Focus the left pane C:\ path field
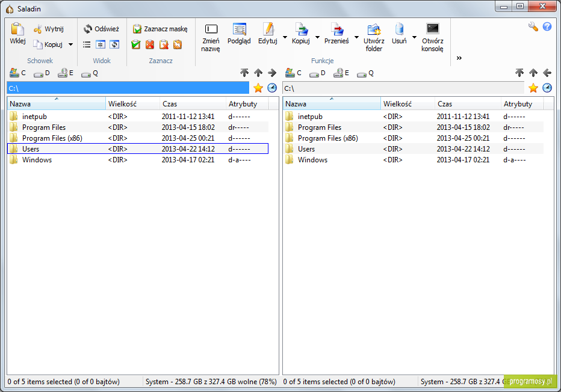Viewport: 561px width, 392px height. [x=128, y=88]
